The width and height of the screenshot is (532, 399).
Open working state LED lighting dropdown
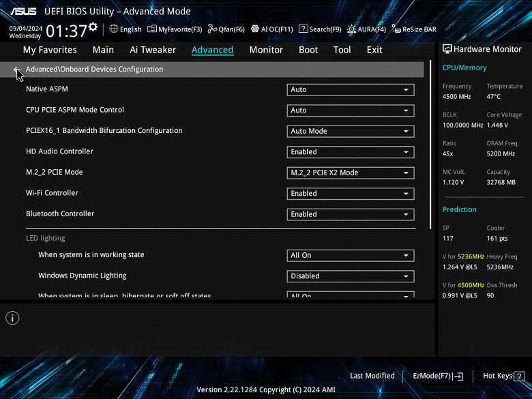[x=351, y=256]
